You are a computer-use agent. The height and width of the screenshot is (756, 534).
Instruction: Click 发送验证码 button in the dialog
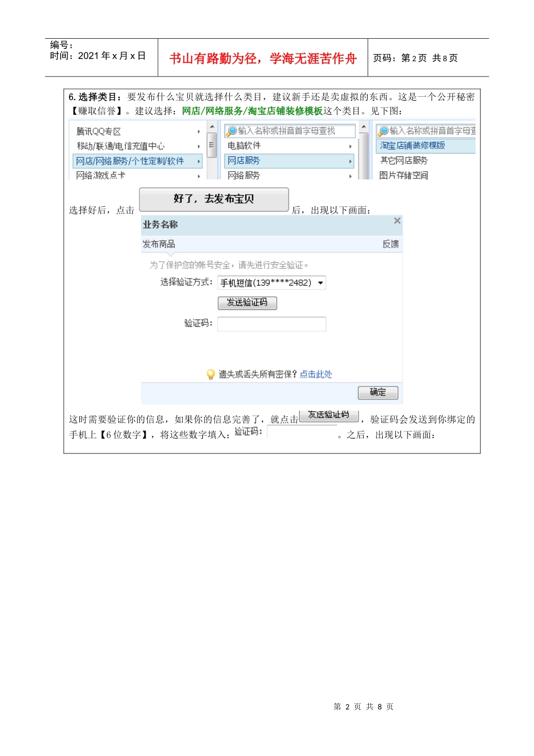[247, 303]
